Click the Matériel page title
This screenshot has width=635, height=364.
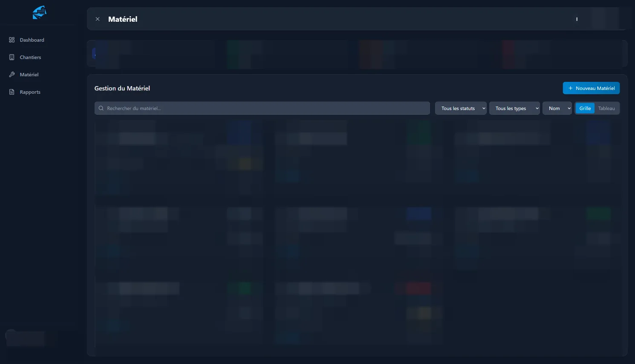tap(123, 19)
